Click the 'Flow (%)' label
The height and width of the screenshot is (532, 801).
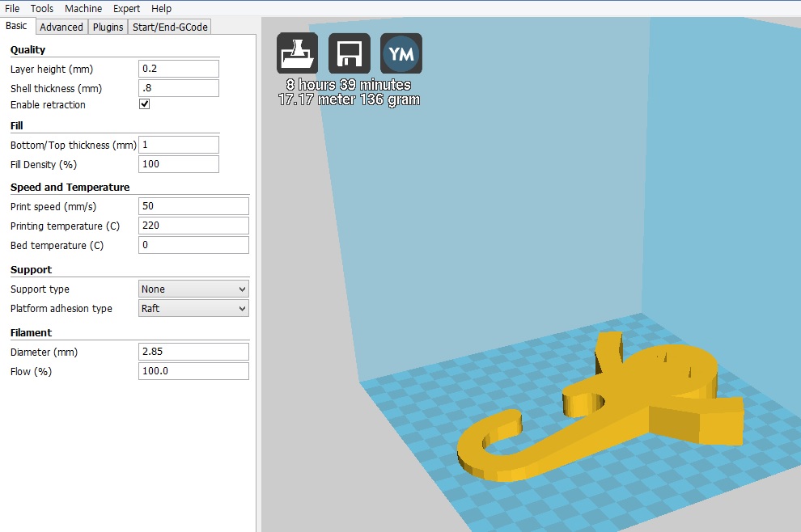pos(32,371)
